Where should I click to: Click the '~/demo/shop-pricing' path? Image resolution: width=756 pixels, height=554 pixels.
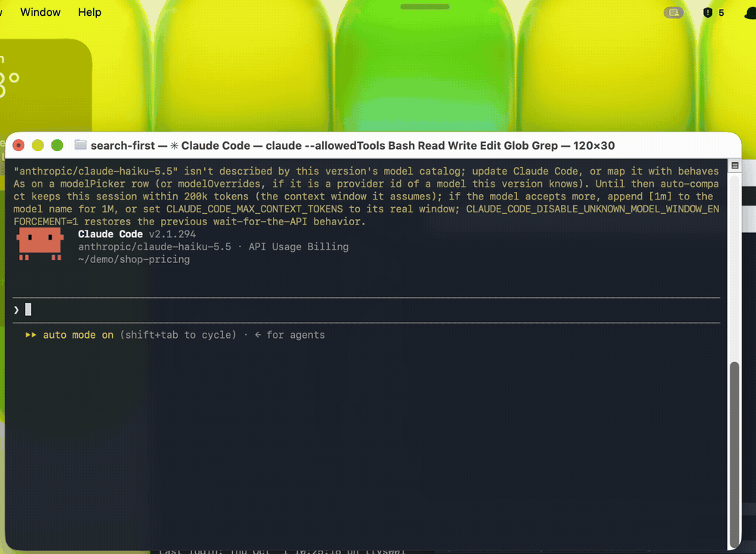[134, 259]
